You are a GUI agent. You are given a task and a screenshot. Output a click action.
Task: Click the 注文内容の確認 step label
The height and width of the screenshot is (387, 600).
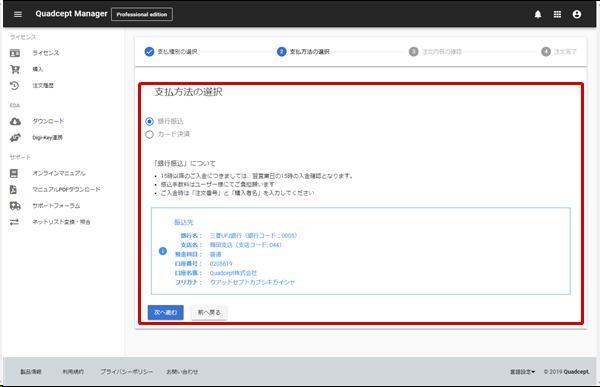(442, 52)
